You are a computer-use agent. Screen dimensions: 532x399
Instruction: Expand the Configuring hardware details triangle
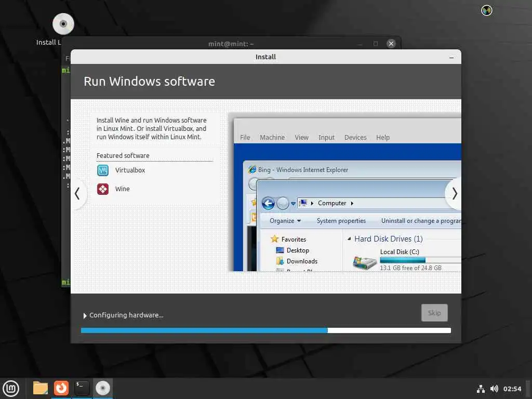85,315
